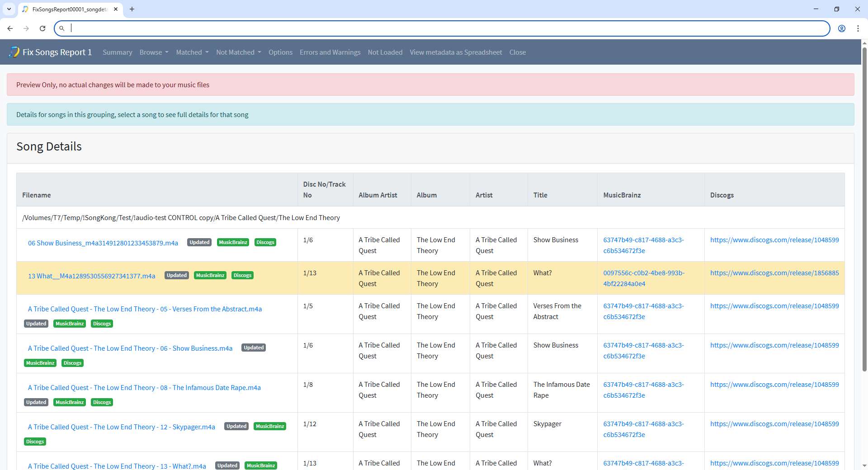
Task: Click Discogs badge under Infamous Date Rape file
Action: [102, 403]
